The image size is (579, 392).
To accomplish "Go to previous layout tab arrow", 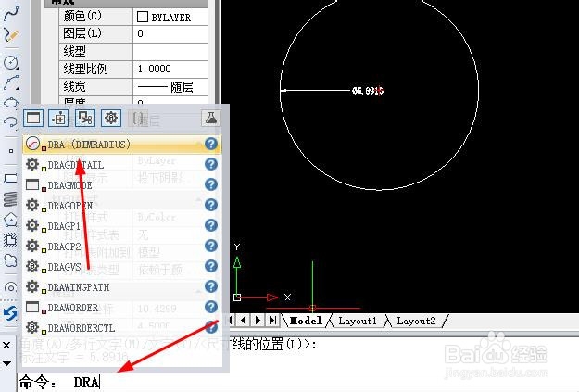I will click(x=244, y=320).
